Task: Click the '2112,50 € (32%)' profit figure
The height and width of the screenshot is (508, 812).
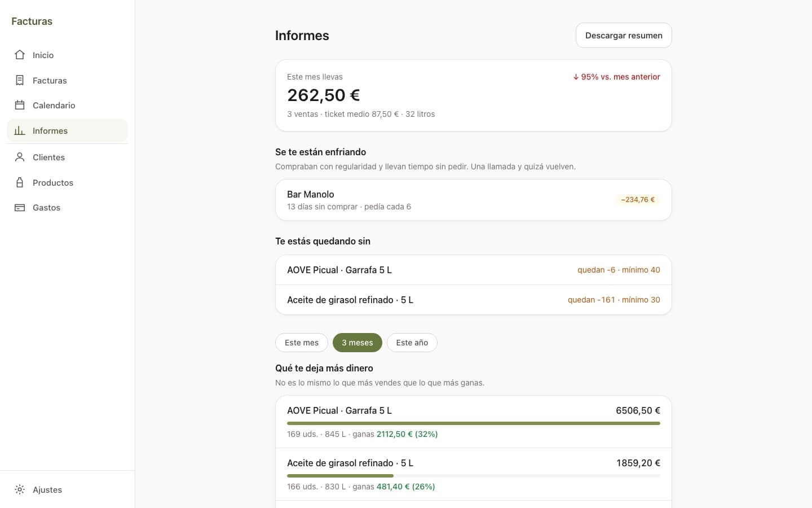Action: 407,434
